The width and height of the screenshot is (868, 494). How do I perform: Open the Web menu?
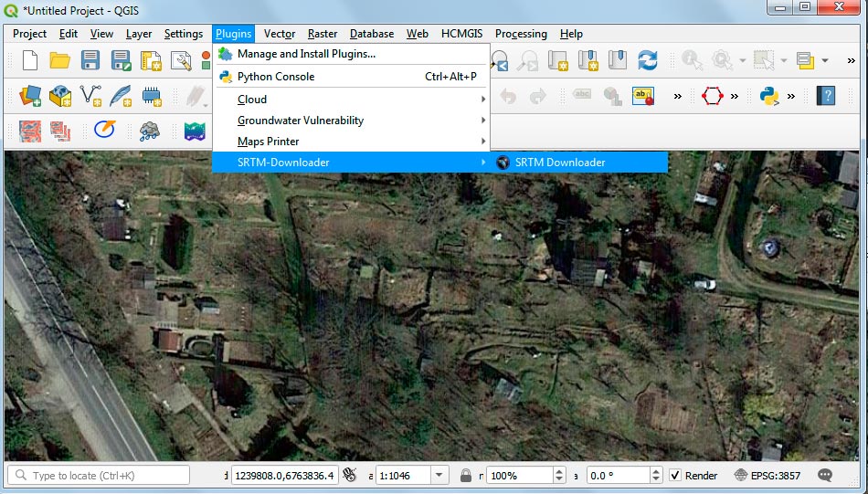417,34
